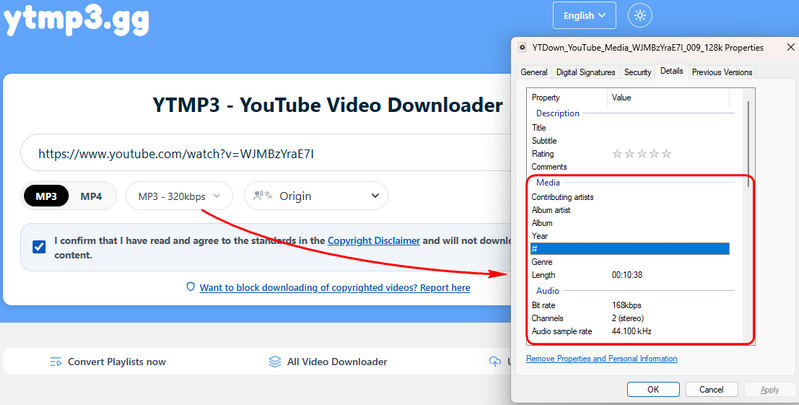Screen dimensions: 799x405
Task: Click the Audio sample rate 44.100 kHz
Action: click(x=631, y=331)
